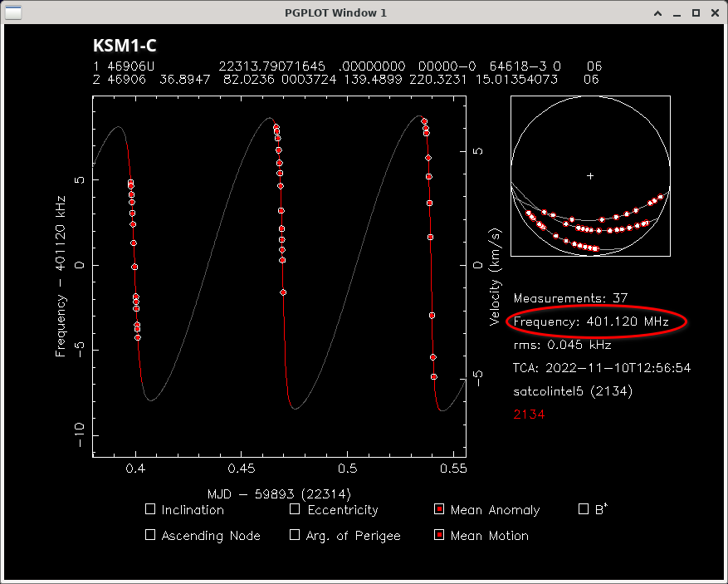The image size is (728, 584).
Task: Close the PGPLOT window
Action: tap(715, 13)
